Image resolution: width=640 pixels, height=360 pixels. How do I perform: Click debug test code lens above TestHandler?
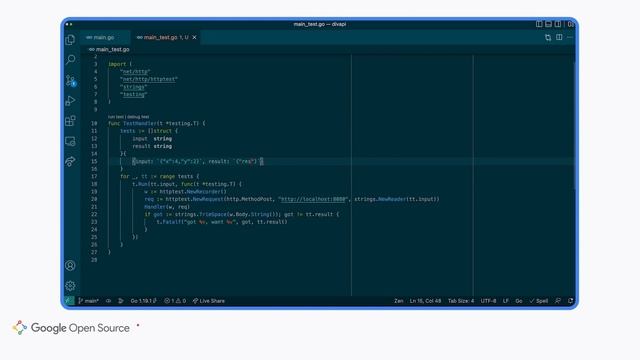[x=138, y=117]
